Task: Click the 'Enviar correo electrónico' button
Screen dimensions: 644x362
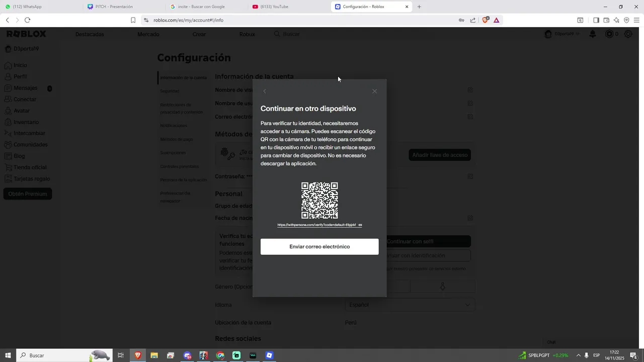Action: point(319,246)
